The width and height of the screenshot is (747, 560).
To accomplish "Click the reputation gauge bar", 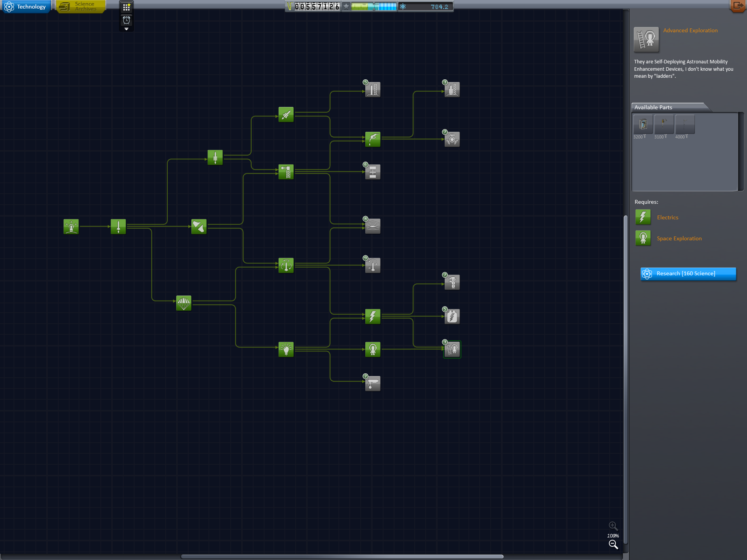I will (x=373, y=7).
